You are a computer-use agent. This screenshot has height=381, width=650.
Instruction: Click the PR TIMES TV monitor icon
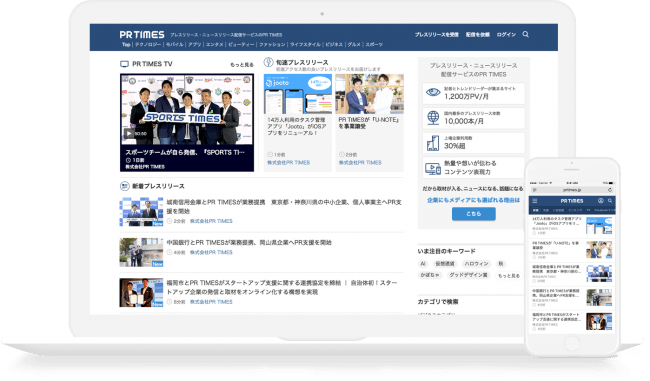pyautogui.click(x=124, y=64)
